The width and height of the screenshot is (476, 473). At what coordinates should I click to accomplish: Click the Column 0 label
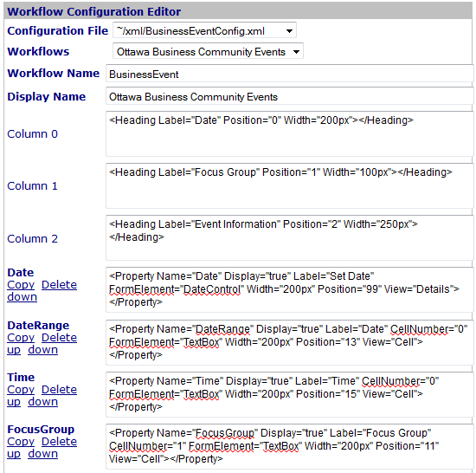point(33,134)
